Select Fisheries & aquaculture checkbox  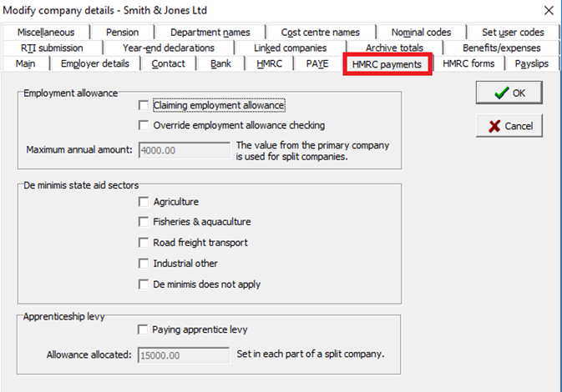click(x=144, y=222)
